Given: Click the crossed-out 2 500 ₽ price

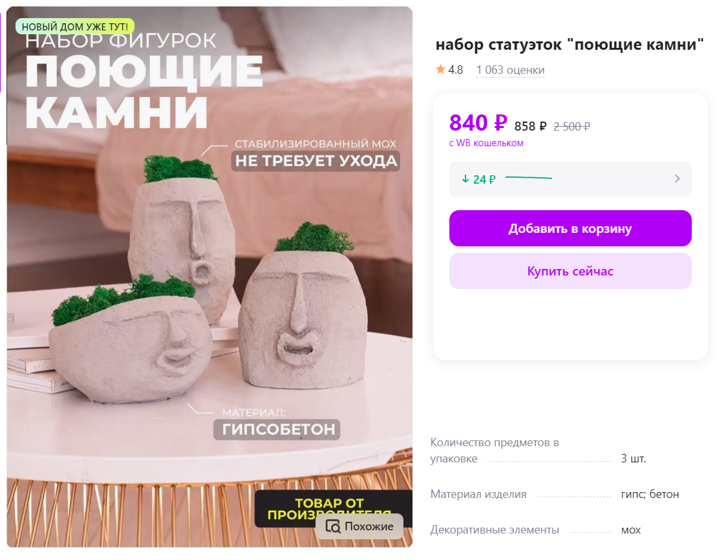Looking at the screenshot, I should pos(572,126).
